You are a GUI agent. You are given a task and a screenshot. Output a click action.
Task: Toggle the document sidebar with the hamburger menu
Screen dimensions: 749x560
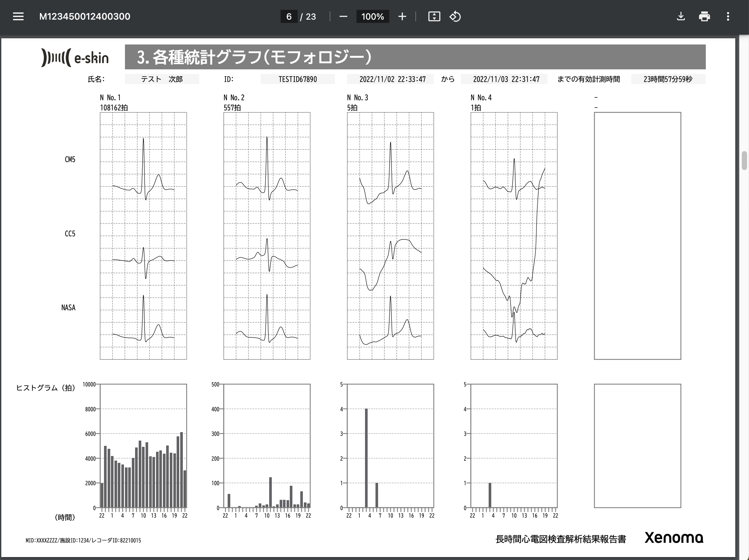[x=18, y=16]
